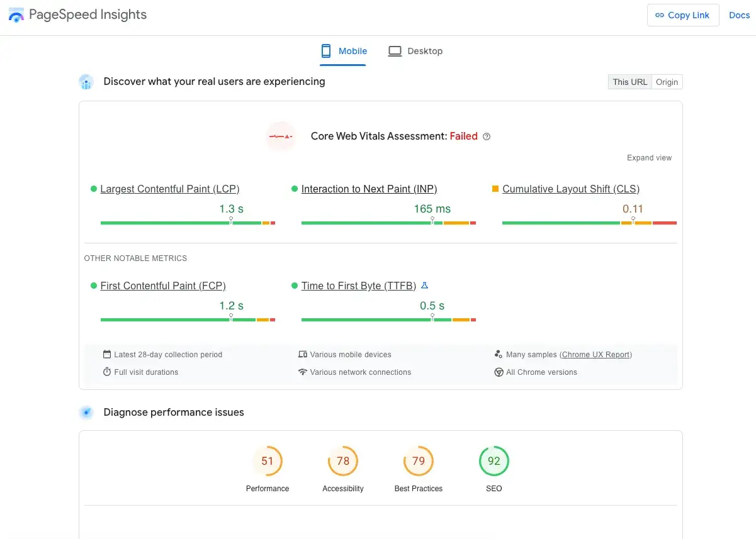Click the LCP value 1.3 s
This screenshot has height=539, width=756.
231,209
